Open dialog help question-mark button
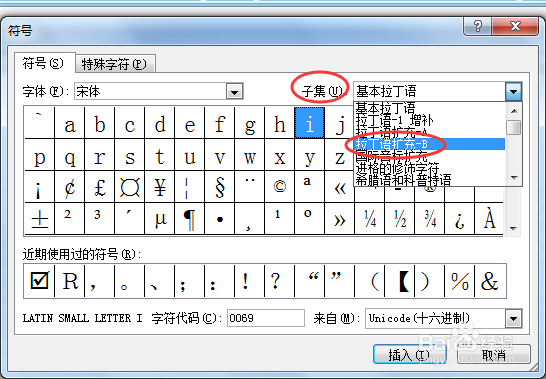The width and height of the screenshot is (546, 379). pyautogui.click(x=478, y=26)
